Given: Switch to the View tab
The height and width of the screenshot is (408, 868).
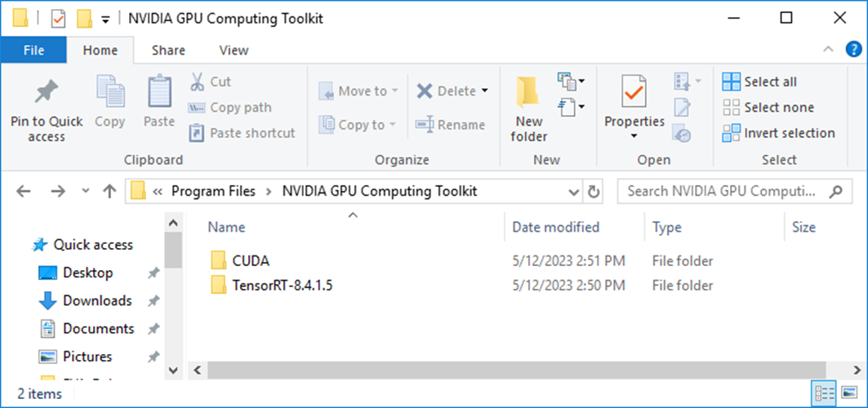Looking at the screenshot, I should pyautogui.click(x=234, y=50).
